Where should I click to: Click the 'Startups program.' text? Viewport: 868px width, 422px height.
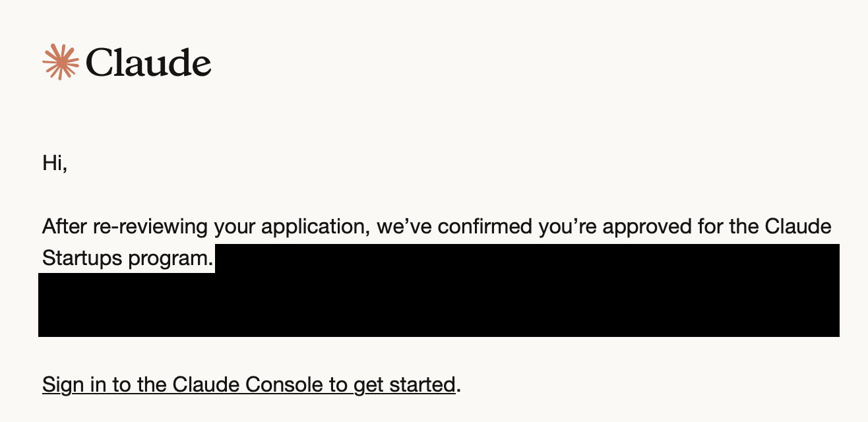(x=128, y=258)
